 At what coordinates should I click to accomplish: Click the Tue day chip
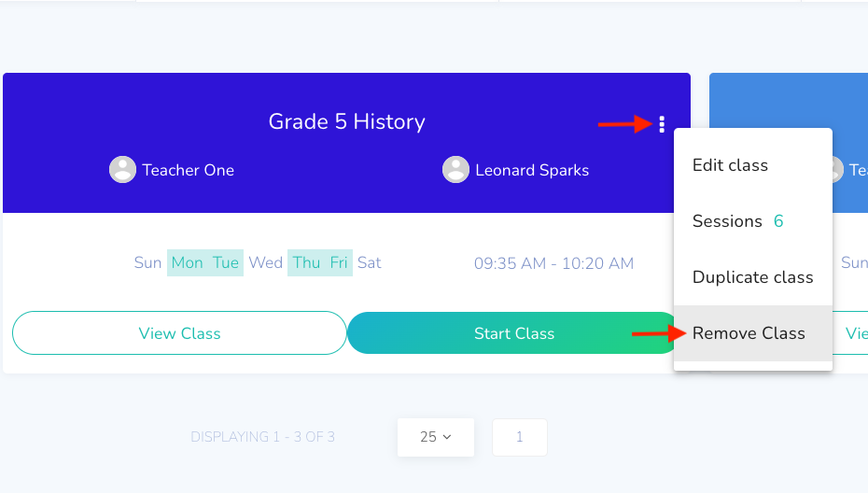tap(226, 262)
